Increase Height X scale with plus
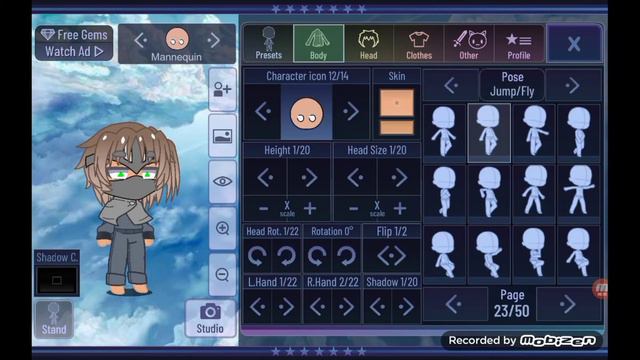This screenshot has width=640, height=360. [310, 209]
